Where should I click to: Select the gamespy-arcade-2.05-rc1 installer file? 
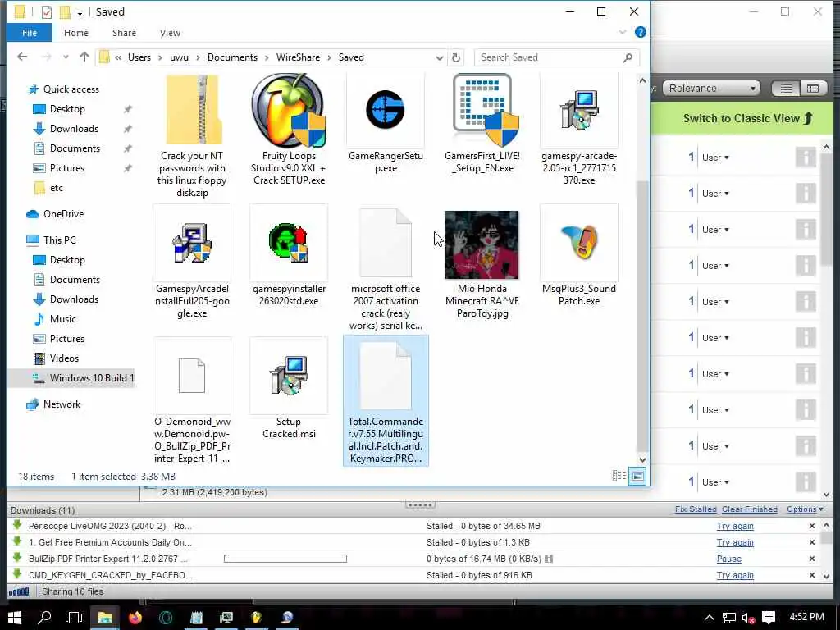(578, 130)
